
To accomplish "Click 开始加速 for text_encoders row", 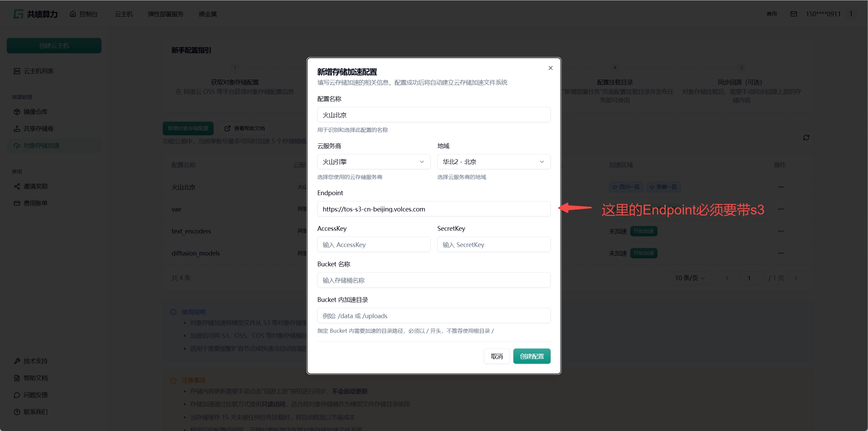I will coord(643,231).
